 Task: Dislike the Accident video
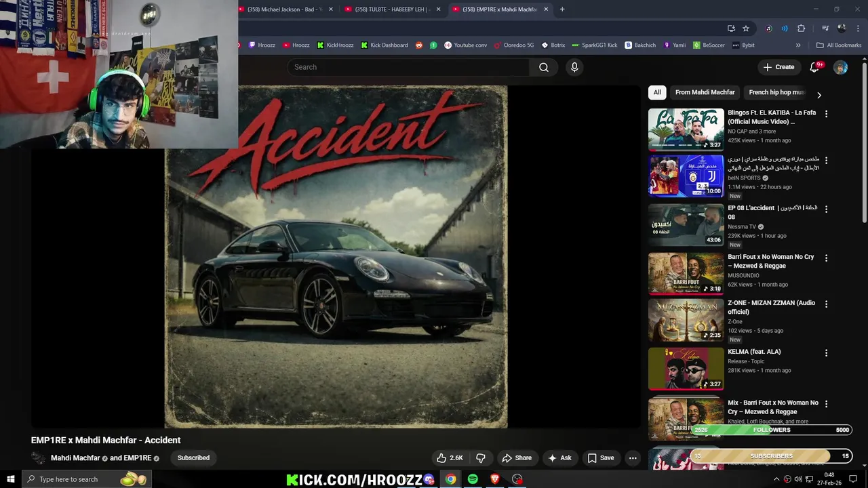(x=481, y=458)
